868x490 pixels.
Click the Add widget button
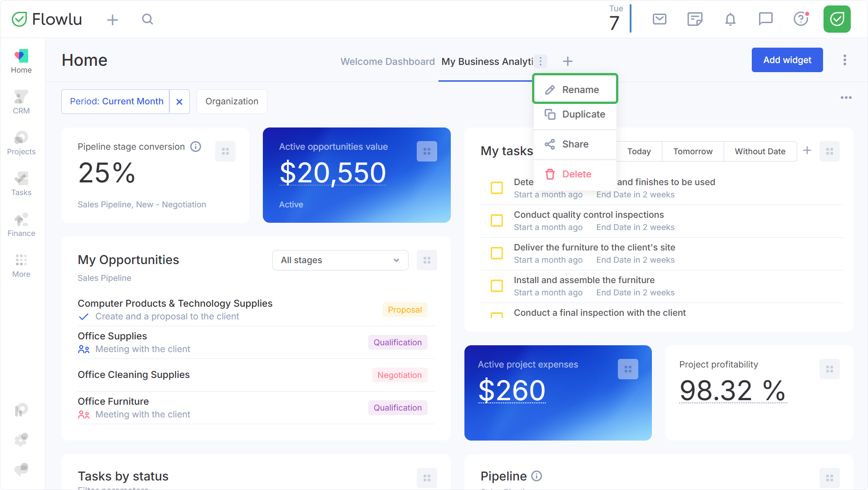(787, 60)
